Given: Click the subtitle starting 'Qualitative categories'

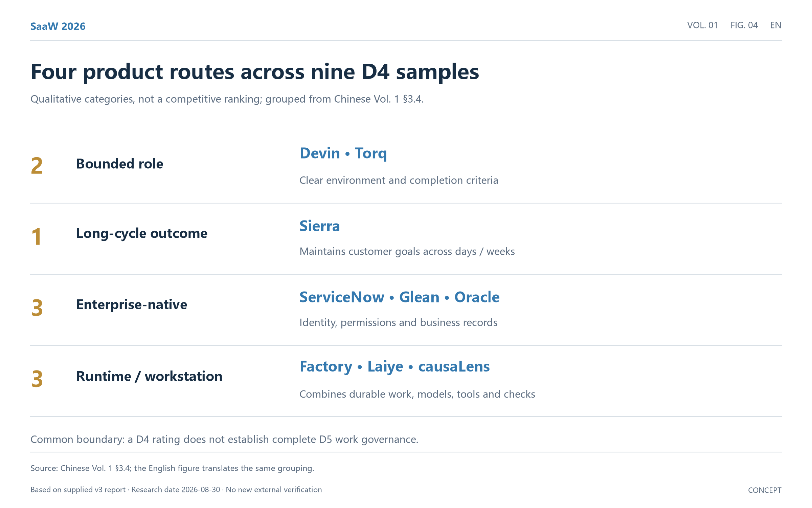Looking at the screenshot, I should click(x=227, y=99).
